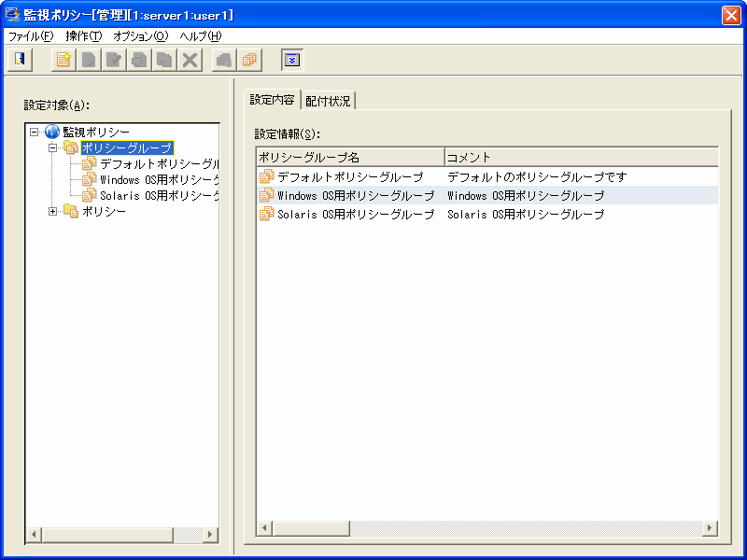Click the greyed comment document toolbar icon
This screenshot has height=560, width=747.
[139, 60]
